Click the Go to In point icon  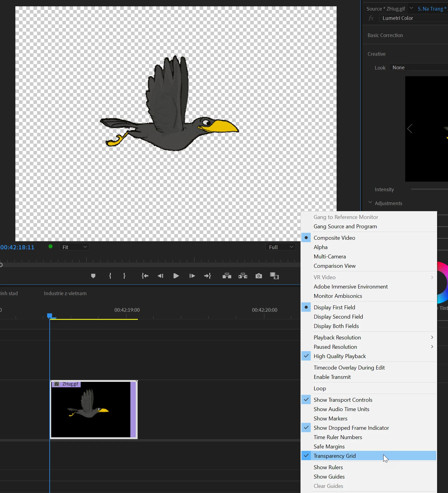pyautogui.click(x=145, y=276)
